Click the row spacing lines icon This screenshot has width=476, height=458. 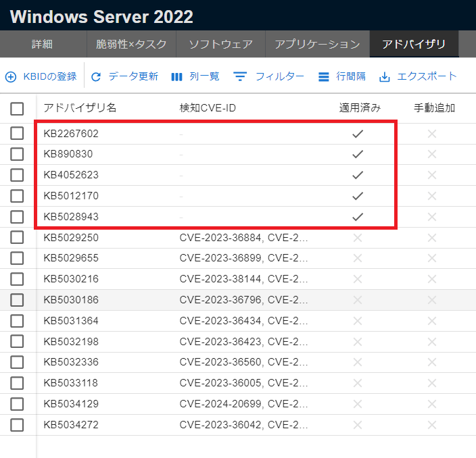[324, 77]
